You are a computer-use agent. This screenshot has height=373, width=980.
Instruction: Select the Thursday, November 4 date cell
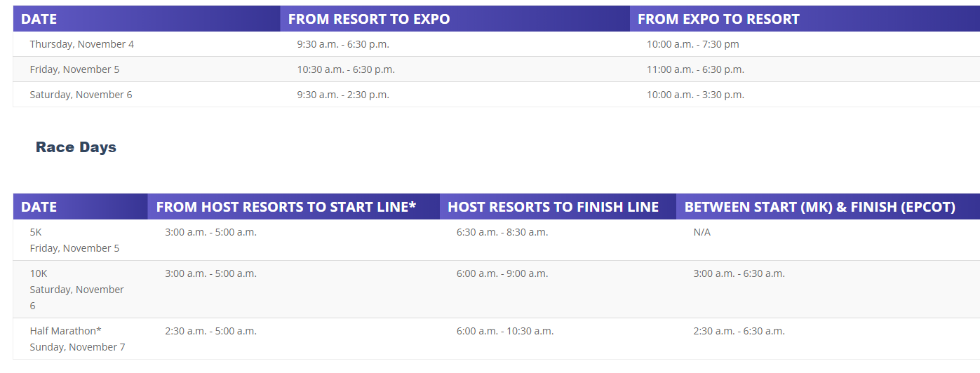[x=81, y=44]
